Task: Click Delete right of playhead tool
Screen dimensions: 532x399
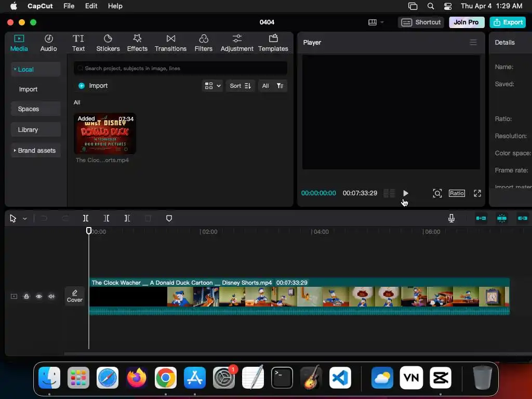Action: click(127, 218)
